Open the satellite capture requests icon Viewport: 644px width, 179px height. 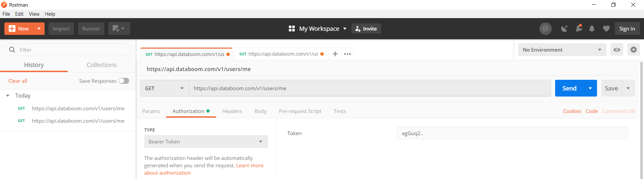[x=565, y=29]
